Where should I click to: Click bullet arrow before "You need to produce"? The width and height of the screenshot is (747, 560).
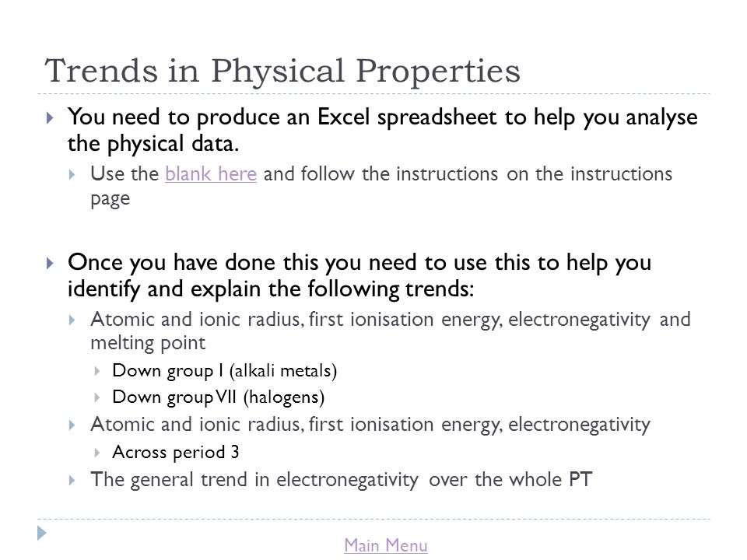click(50, 117)
